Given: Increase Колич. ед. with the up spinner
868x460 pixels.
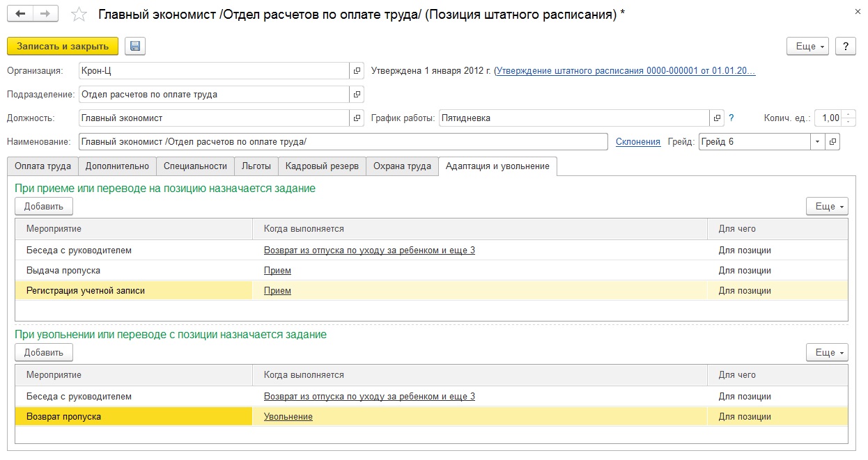Looking at the screenshot, I should [x=848, y=114].
